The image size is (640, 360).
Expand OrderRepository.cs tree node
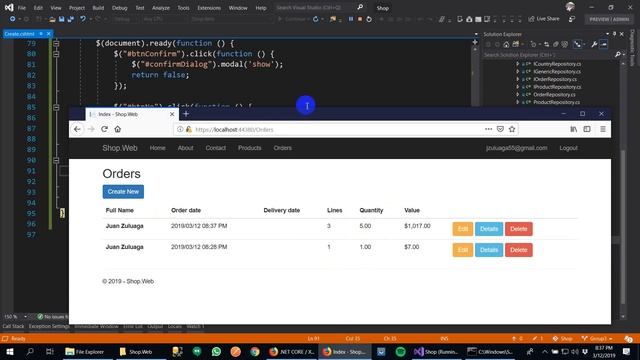(x=518, y=94)
